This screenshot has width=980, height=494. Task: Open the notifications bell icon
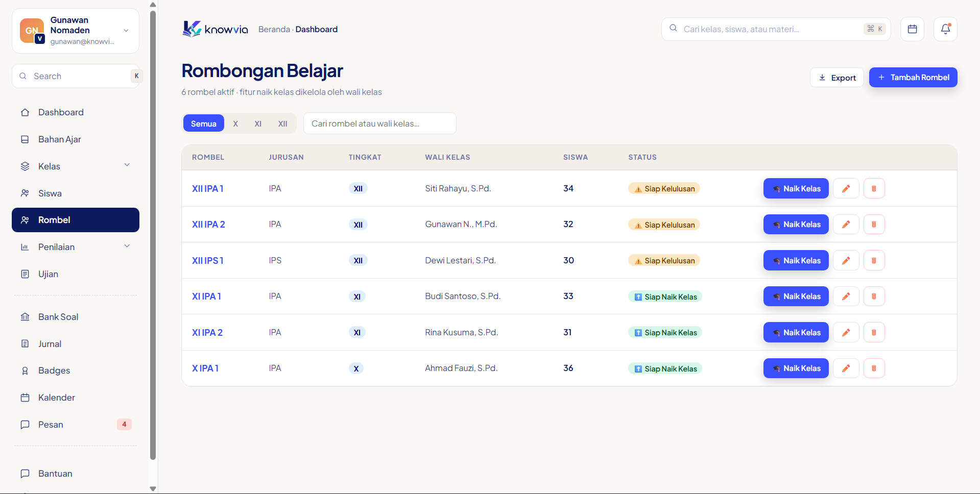pyautogui.click(x=945, y=29)
